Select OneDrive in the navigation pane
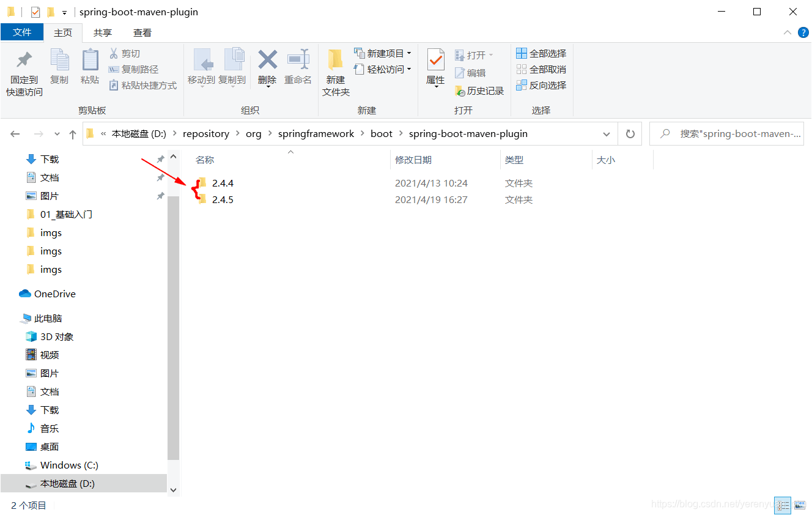 click(x=48, y=294)
